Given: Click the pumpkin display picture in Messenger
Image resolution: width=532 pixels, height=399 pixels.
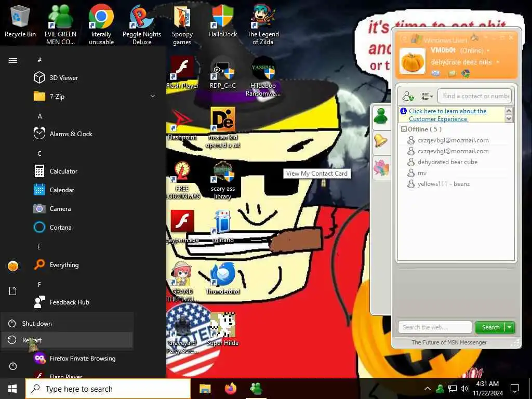Looking at the screenshot, I should pos(412,61).
